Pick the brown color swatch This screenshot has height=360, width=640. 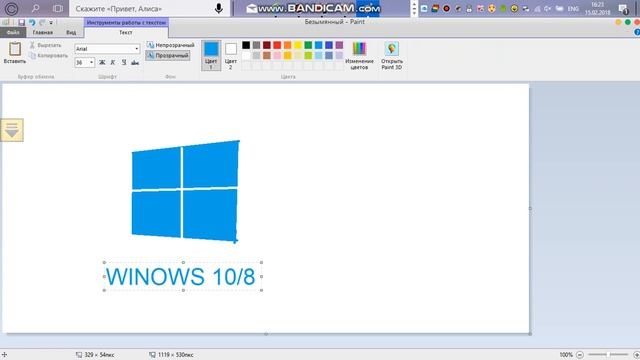pos(267,56)
